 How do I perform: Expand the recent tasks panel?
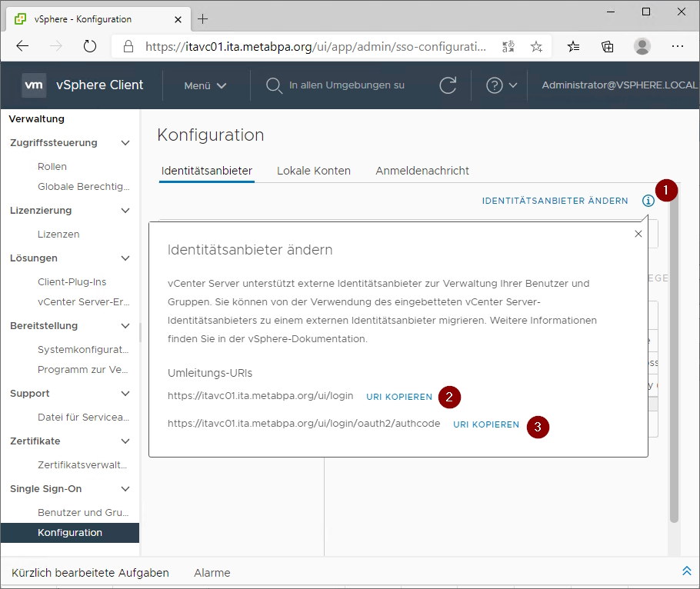click(687, 571)
